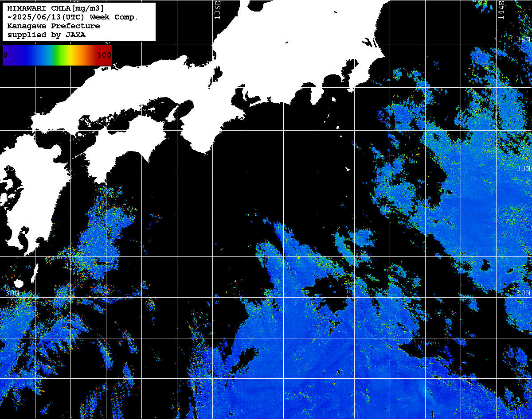The height and width of the screenshot is (419, 532).
Task: Click the 'supplied by JAXA' credit text
Action: 47,35
